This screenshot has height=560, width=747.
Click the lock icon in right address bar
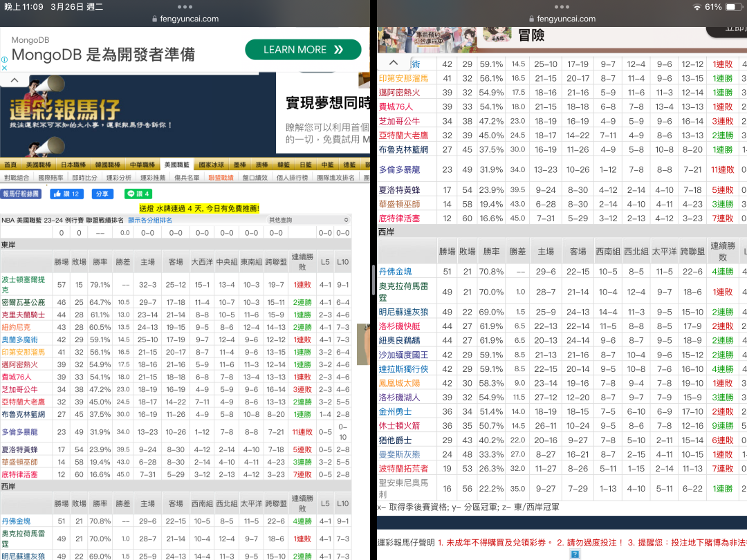click(x=531, y=19)
